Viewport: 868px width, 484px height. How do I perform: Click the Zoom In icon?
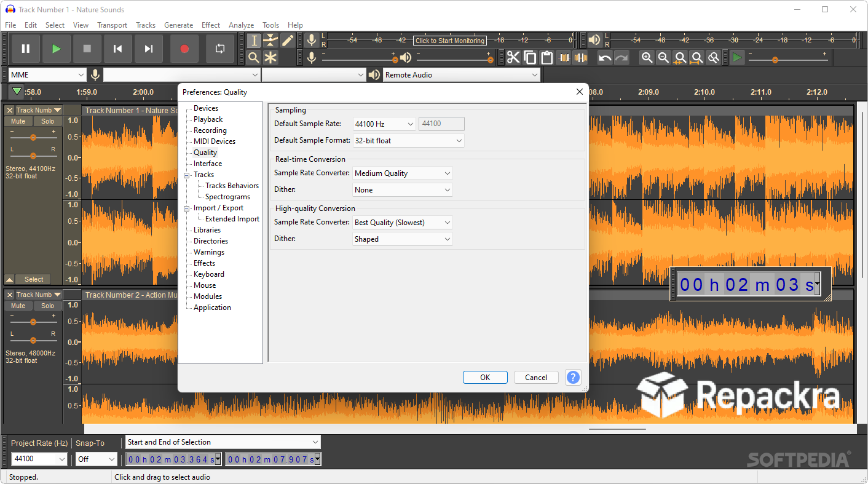(x=647, y=58)
